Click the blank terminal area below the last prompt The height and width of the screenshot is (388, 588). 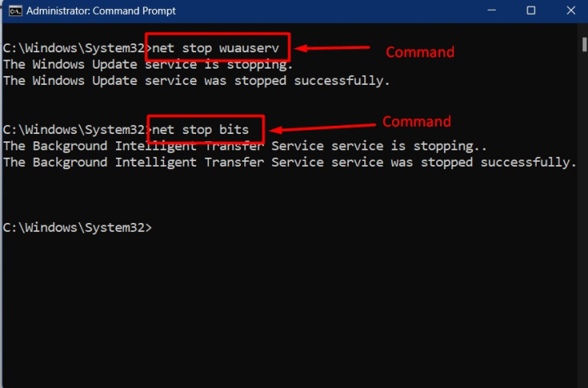tap(294, 310)
